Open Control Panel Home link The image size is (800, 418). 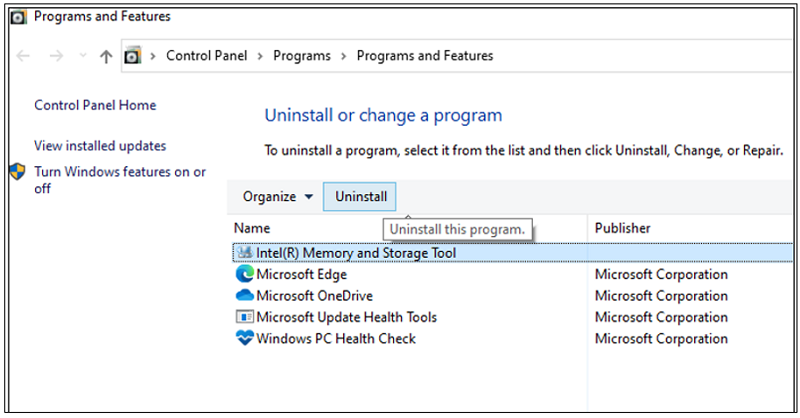[x=95, y=105]
